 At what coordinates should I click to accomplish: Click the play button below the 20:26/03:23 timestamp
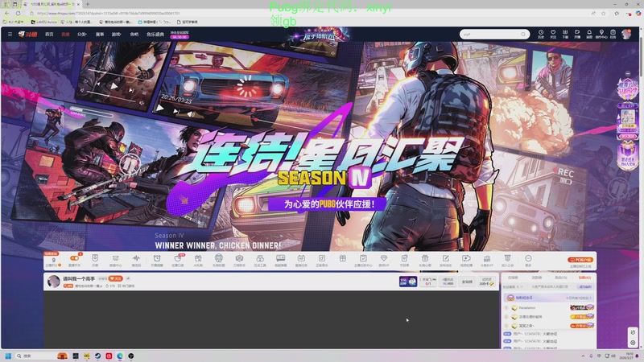click(x=159, y=109)
